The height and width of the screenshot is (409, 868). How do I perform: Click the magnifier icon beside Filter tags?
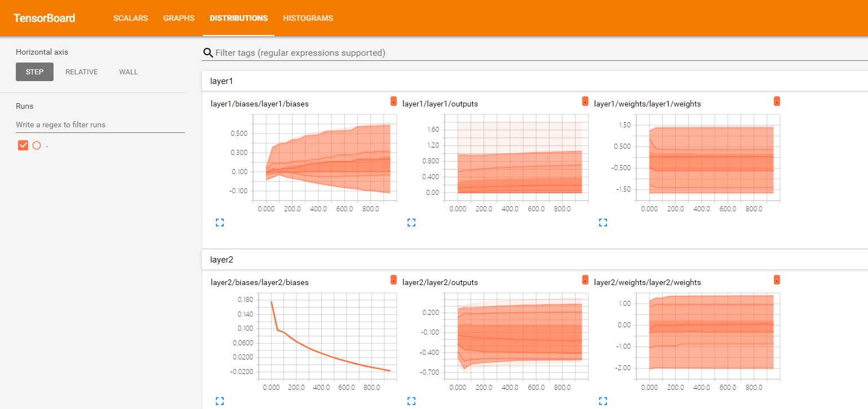[207, 53]
